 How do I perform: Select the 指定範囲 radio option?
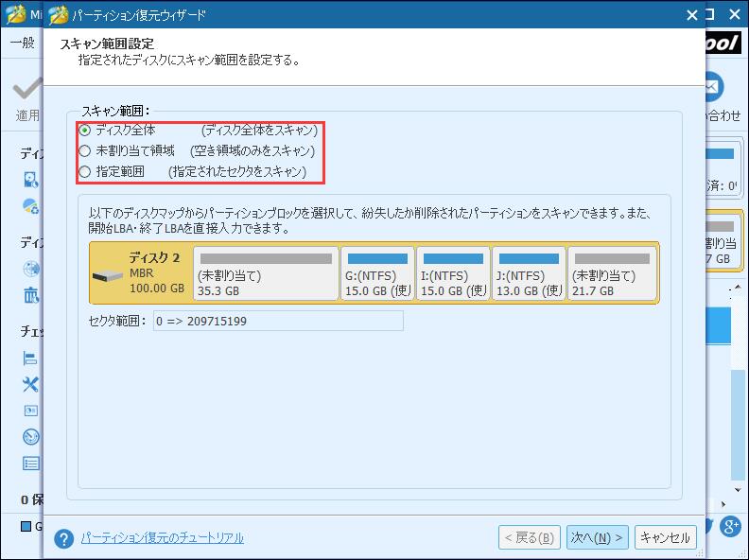point(86,171)
